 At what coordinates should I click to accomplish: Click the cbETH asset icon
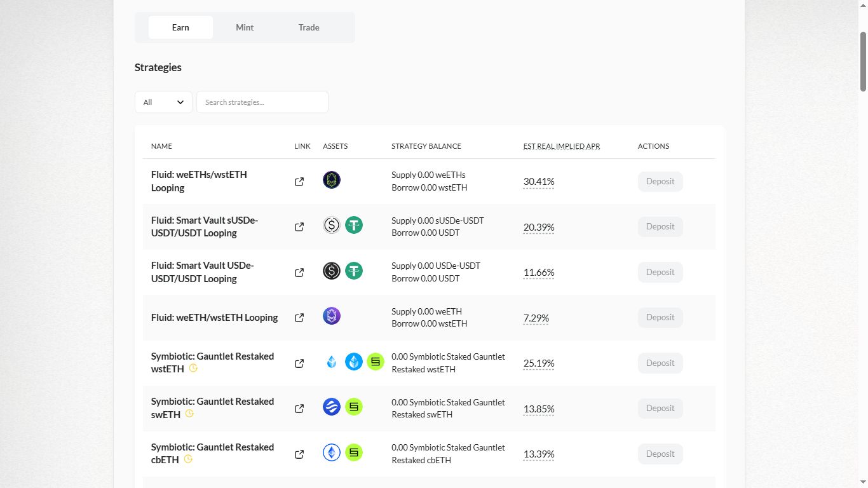332,452
